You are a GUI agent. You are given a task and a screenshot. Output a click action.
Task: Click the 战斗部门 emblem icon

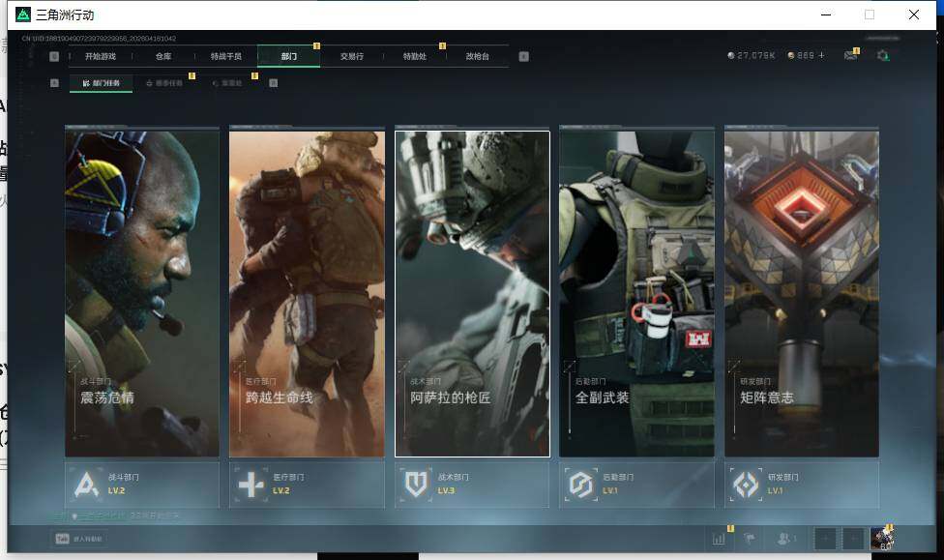pos(86,485)
